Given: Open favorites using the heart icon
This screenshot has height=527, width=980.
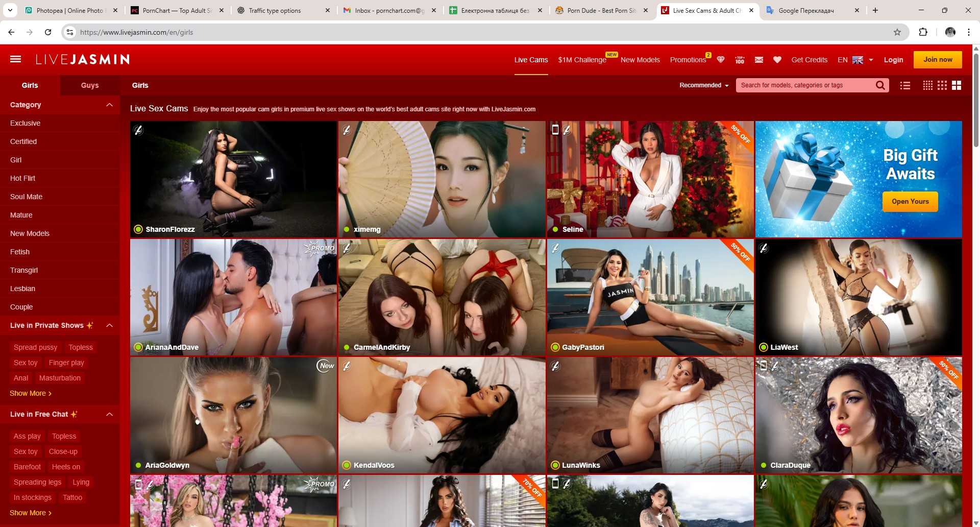Looking at the screenshot, I should 777,60.
